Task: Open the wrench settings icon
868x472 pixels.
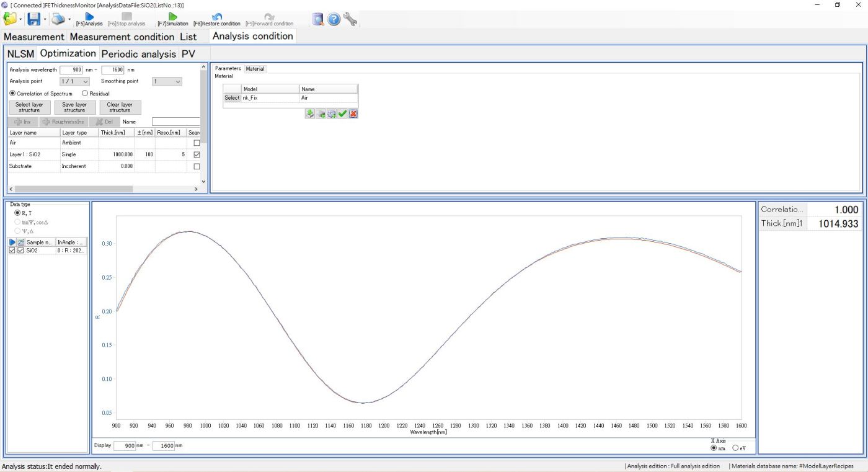Action: pyautogui.click(x=350, y=19)
